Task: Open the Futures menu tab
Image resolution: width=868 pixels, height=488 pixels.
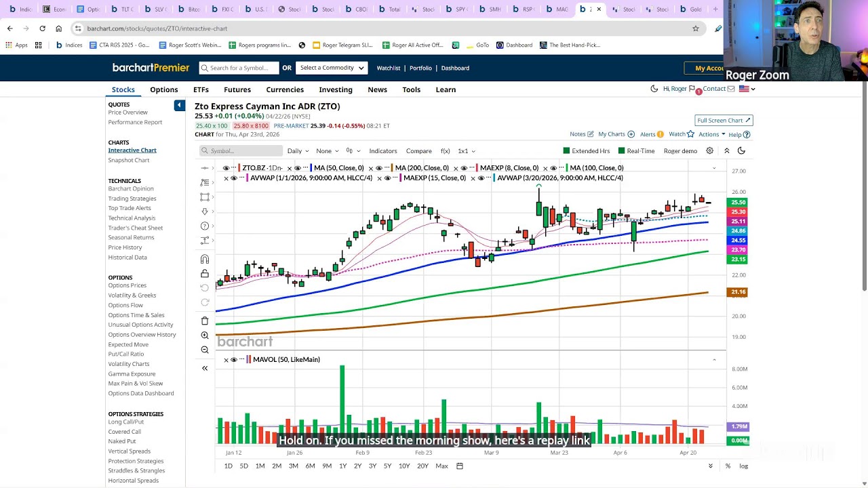Action: click(x=237, y=89)
